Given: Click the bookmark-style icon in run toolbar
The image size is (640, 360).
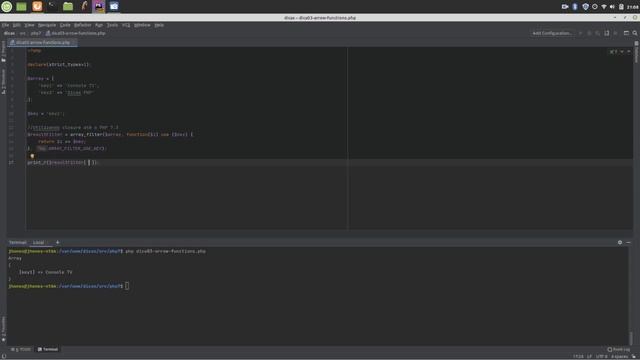Looking at the screenshot, I should click(x=607, y=33).
